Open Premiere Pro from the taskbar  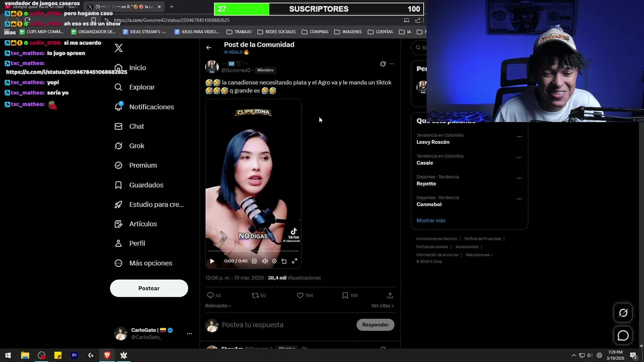[74, 355]
